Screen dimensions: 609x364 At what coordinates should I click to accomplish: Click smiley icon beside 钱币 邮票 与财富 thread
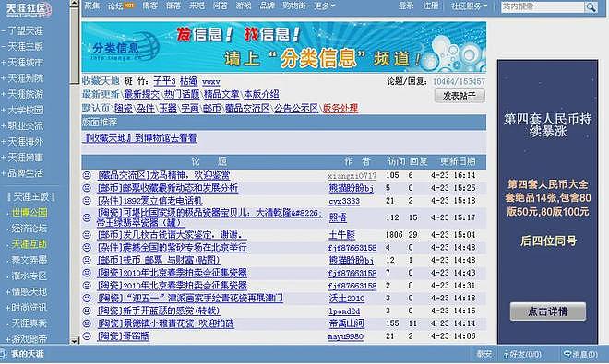coord(87,260)
